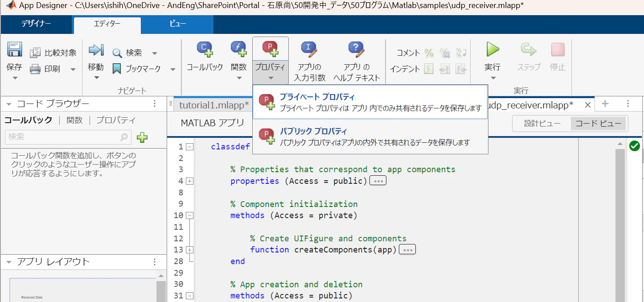Click the uncomment icon
Screen dimensions: 644x302
pos(445,53)
